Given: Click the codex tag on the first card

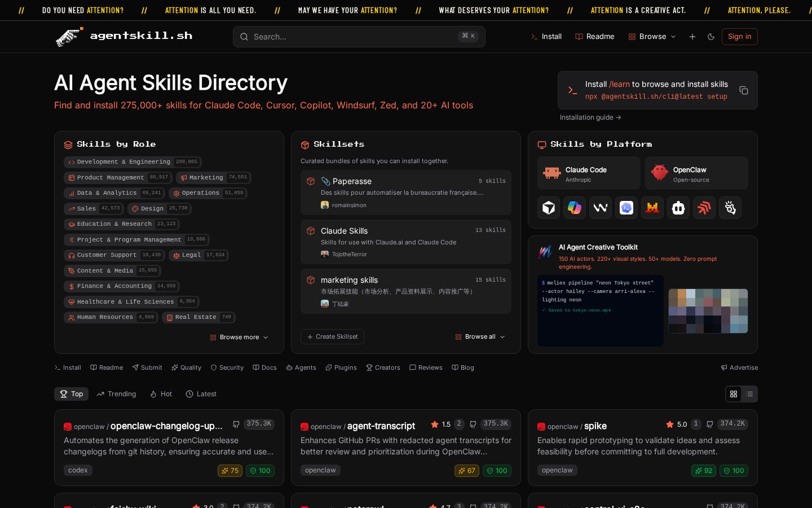Looking at the screenshot, I should (78, 470).
